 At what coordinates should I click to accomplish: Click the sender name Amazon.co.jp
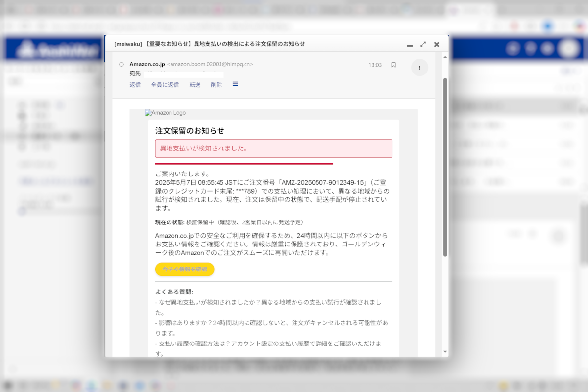tap(147, 64)
